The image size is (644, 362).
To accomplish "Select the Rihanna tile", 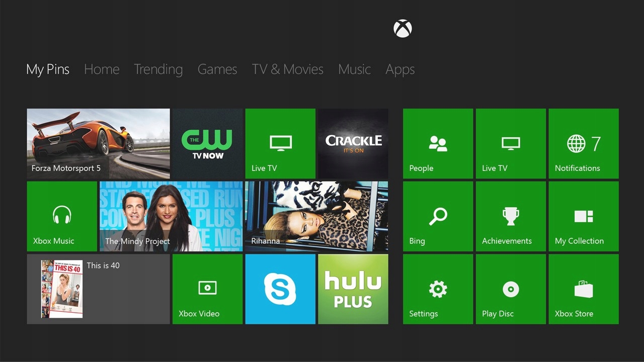I will [316, 216].
